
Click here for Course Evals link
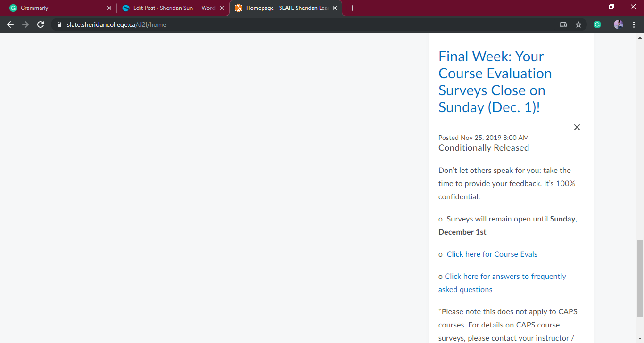point(492,254)
